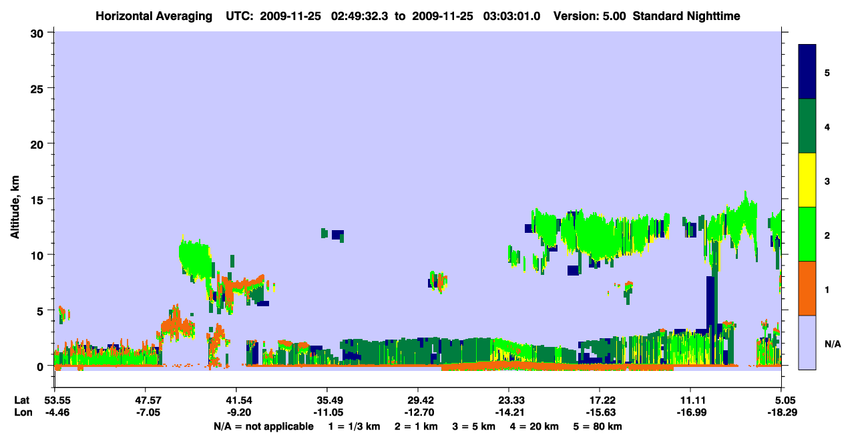Image resolution: width=868 pixels, height=445 pixels.
Task: Click 'Version: 5.00' in the title
Action: tap(590, 16)
